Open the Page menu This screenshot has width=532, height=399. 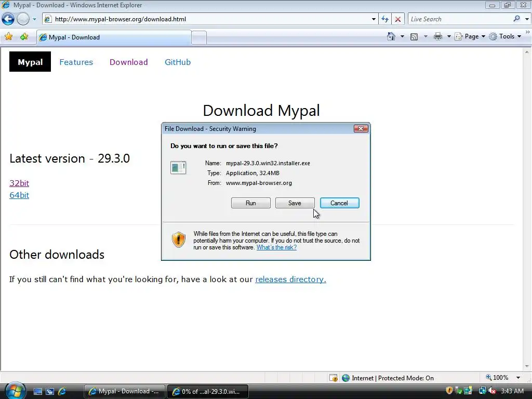click(x=470, y=36)
